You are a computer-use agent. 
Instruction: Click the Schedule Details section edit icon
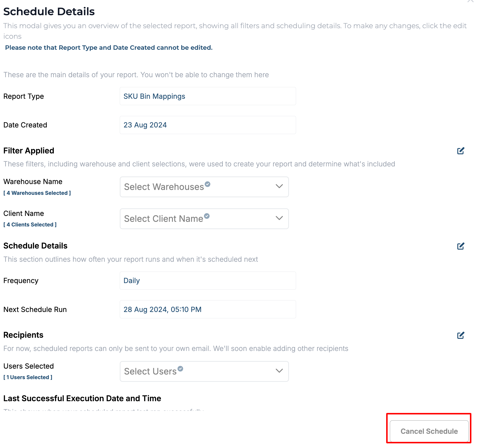click(x=461, y=246)
